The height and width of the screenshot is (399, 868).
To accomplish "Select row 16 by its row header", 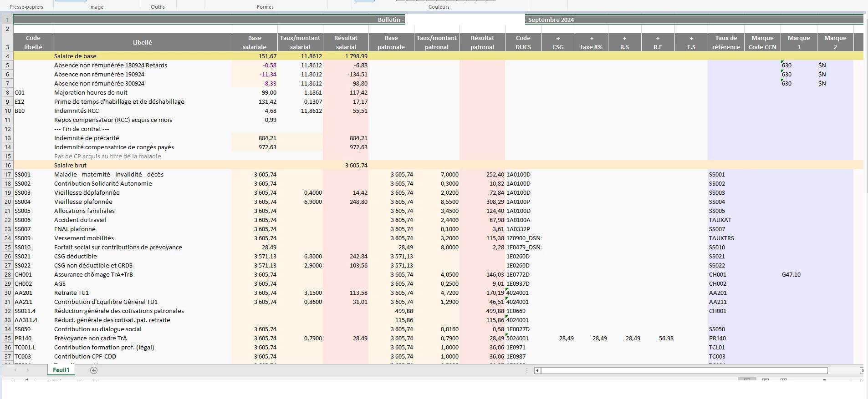I will (x=7, y=166).
